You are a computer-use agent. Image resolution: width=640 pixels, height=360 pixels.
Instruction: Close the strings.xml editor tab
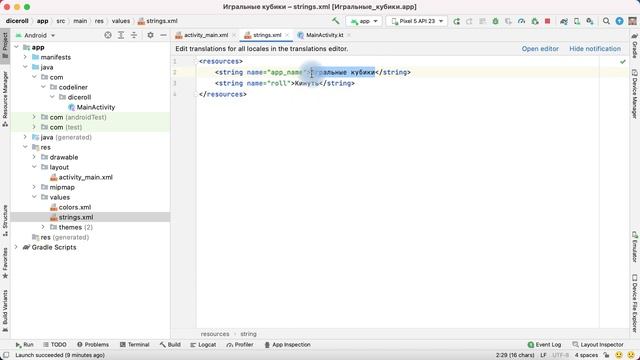click(287, 35)
